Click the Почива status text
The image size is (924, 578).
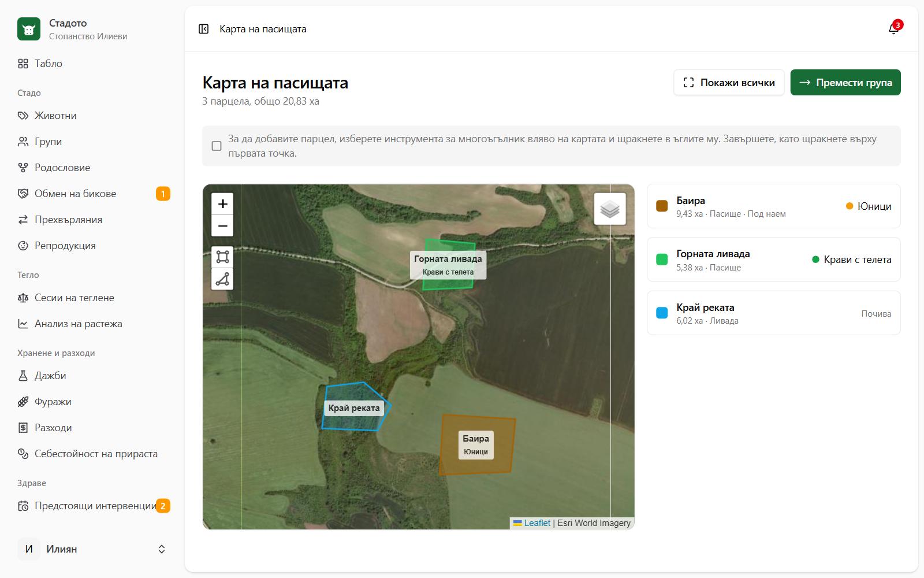(x=876, y=313)
